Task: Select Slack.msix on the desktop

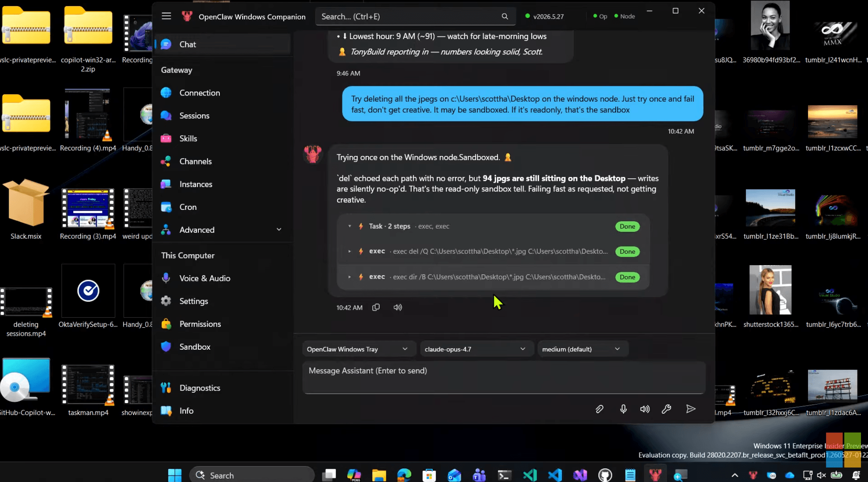Action: 26,209
